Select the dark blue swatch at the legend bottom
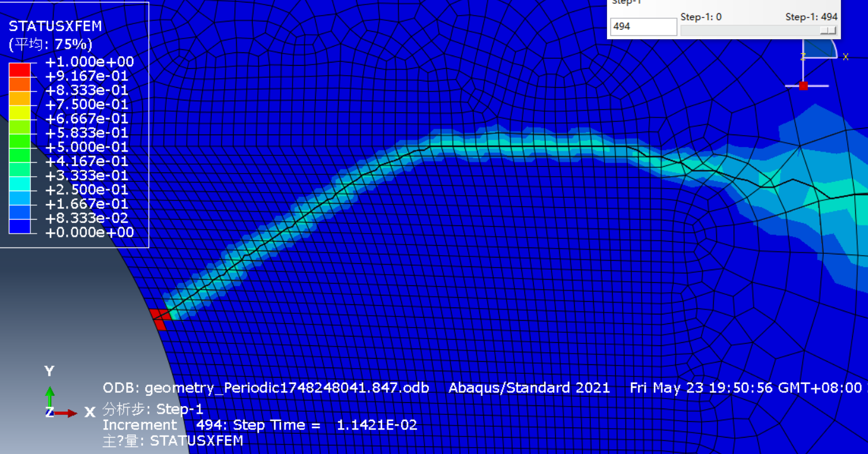868x454 pixels. coord(20,225)
